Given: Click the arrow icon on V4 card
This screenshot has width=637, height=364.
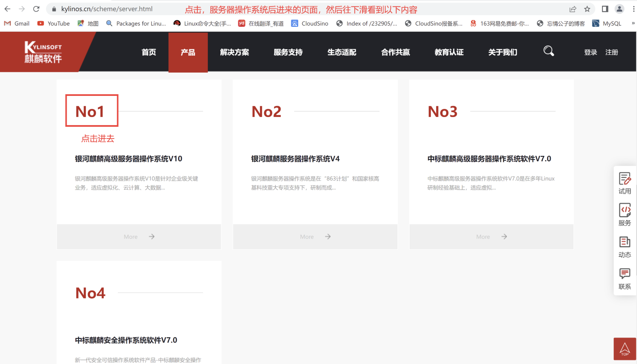Looking at the screenshot, I should coord(328,236).
